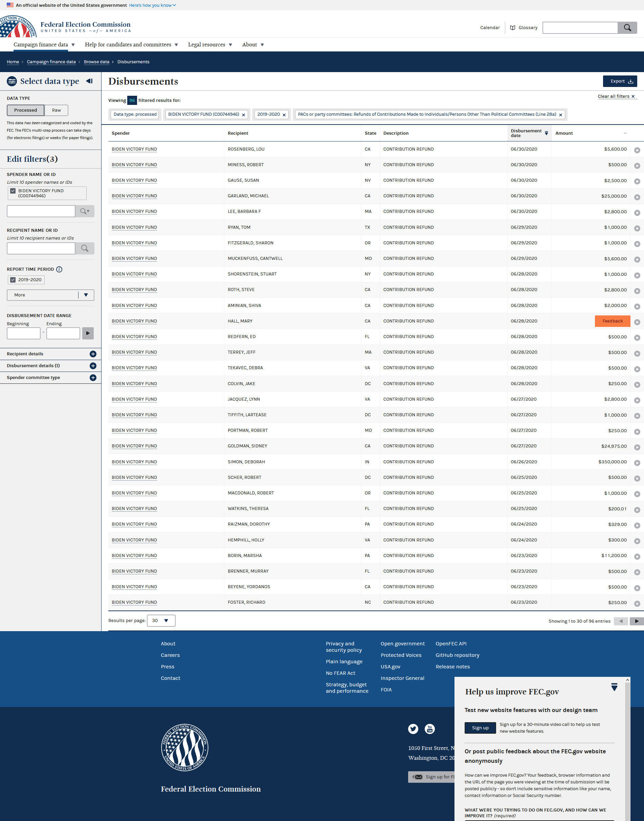Click Campaign finance data breadcrumb

(x=51, y=62)
